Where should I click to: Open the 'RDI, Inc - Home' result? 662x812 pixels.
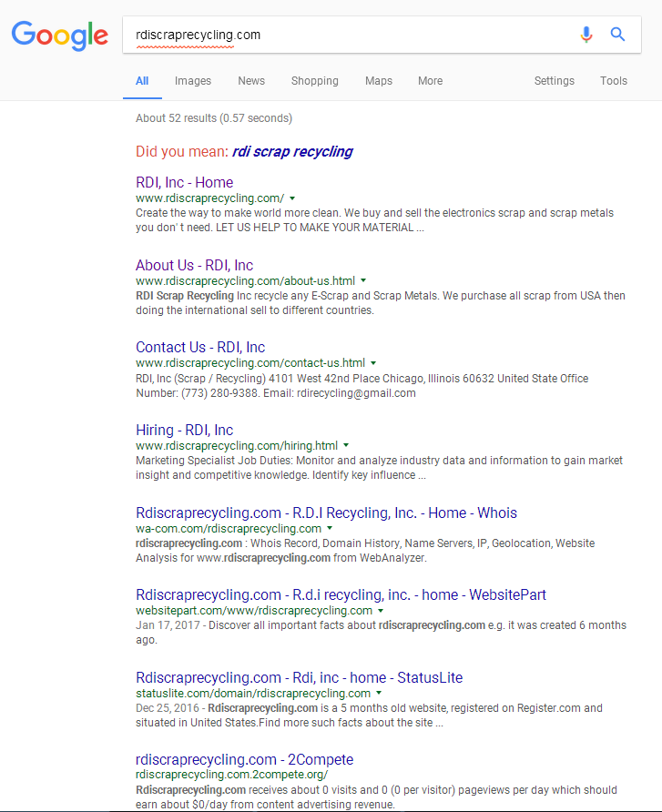click(185, 182)
